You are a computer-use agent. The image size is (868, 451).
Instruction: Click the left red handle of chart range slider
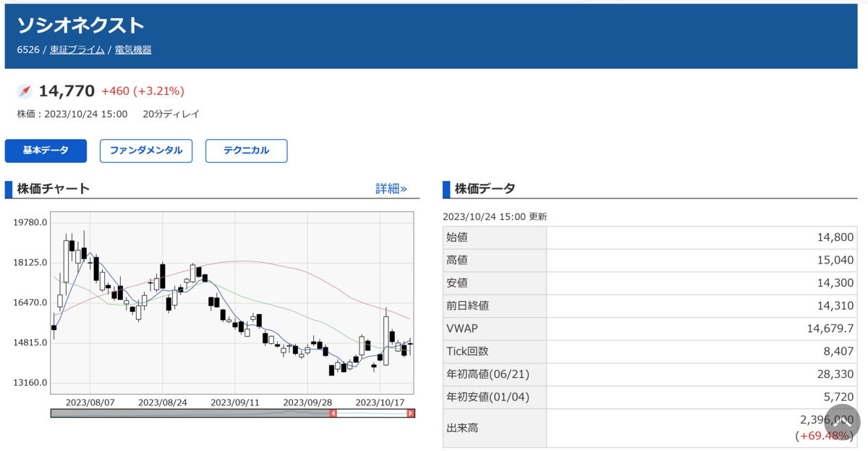click(333, 413)
